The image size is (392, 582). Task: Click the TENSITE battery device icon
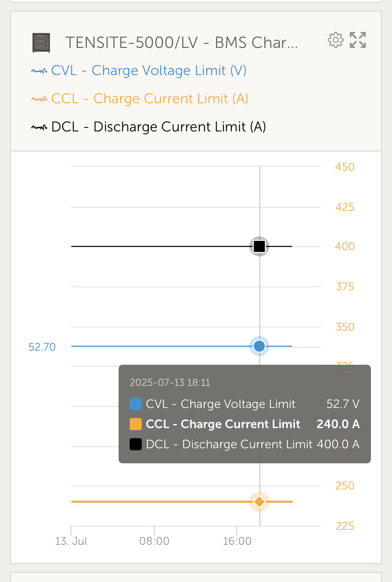point(41,43)
